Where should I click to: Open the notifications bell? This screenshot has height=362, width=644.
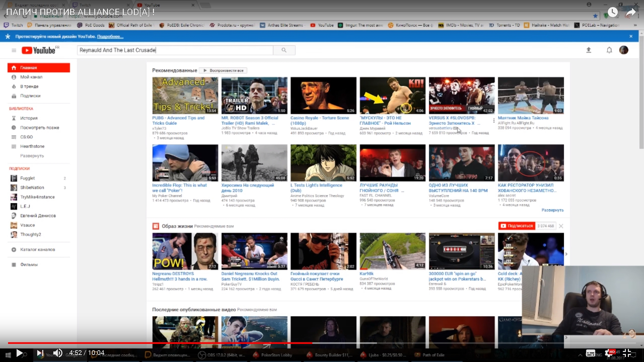pyautogui.click(x=609, y=50)
